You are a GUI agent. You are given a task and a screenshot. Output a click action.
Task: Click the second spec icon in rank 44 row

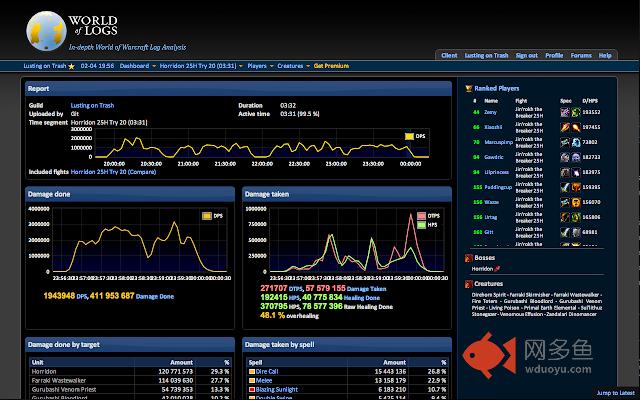point(576,112)
